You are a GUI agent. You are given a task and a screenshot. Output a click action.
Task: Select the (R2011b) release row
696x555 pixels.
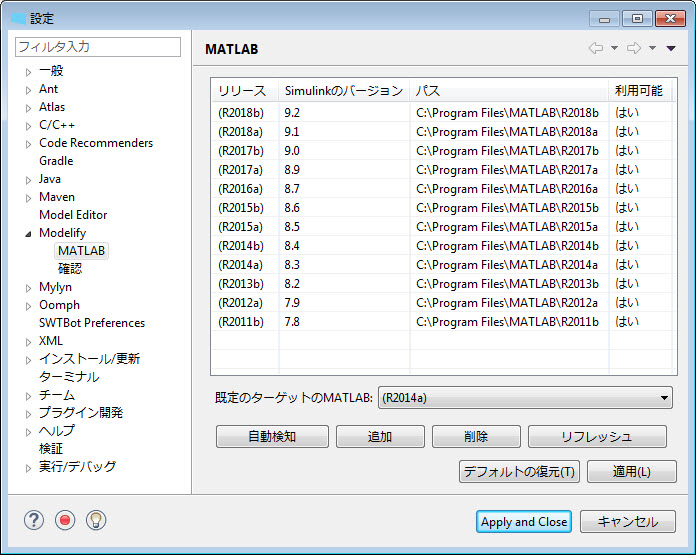(x=444, y=322)
